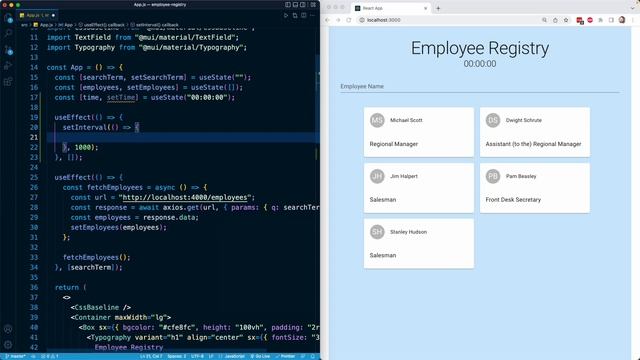Toggle bottom panel layout icon in title bar
The width and height of the screenshot is (640, 360).
coord(296,5)
